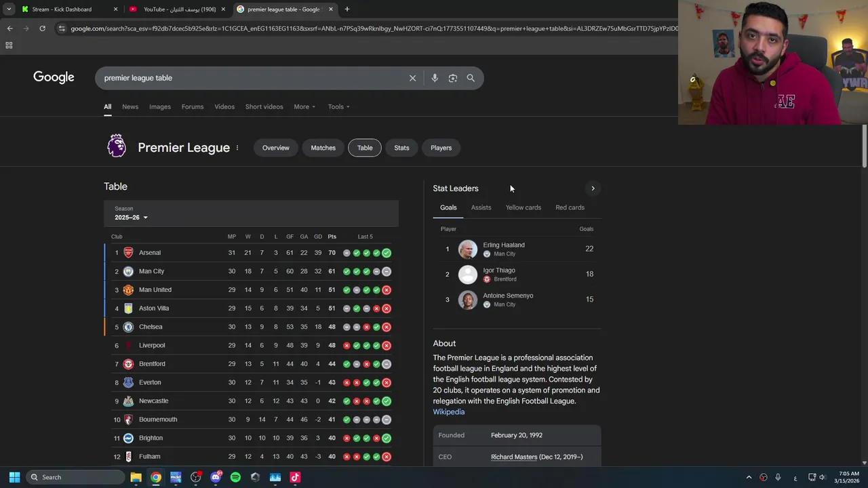Click the microphone icon in system tray
Viewport: 868px width, 488px height.
tap(778, 477)
